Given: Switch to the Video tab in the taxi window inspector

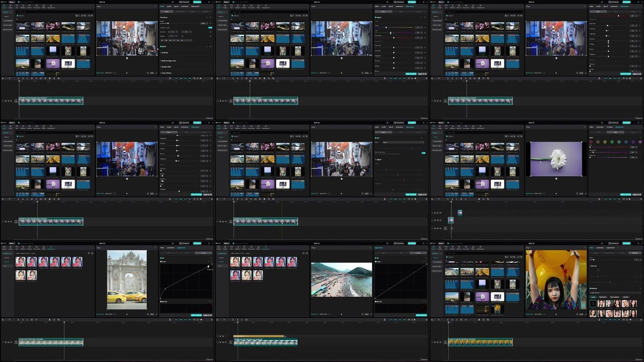Looking at the screenshot, I should [x=162, y=248].
